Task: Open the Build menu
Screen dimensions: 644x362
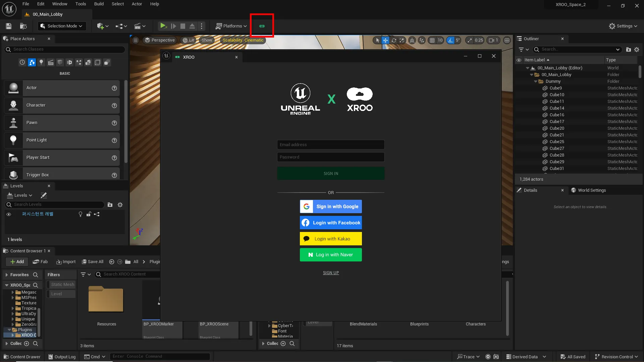Action: (x=99, y=4)
